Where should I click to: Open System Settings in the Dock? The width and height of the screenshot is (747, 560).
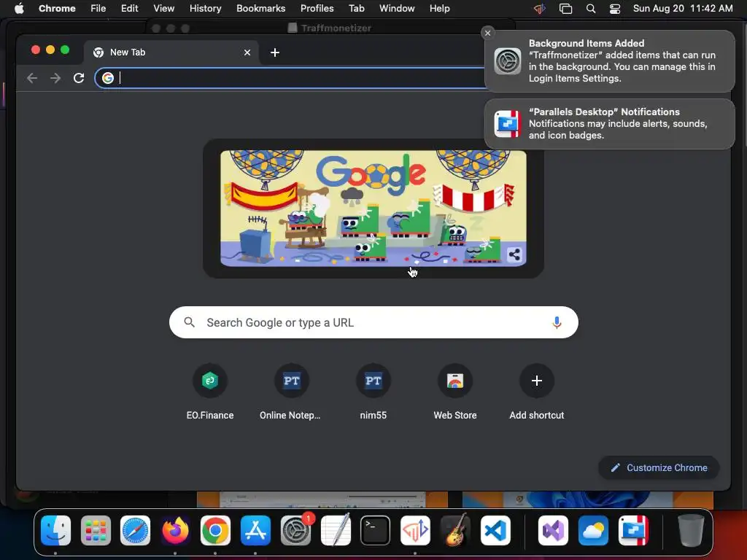(x=295, y=530)
